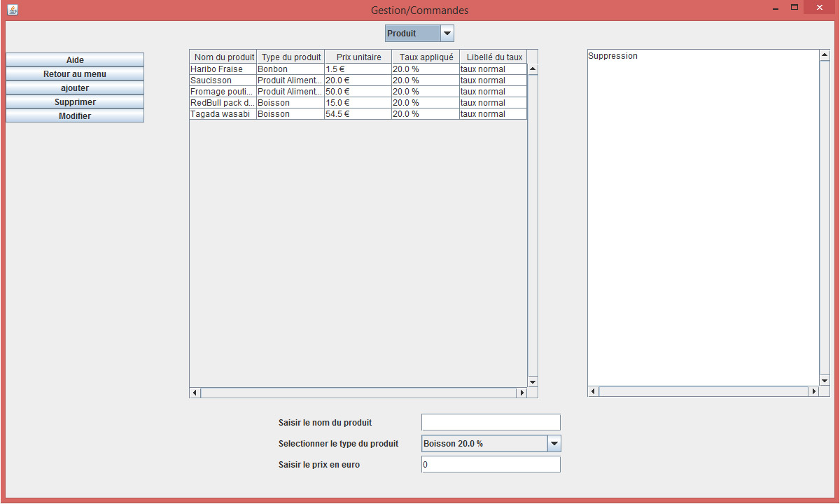Click table's vertical scrollbar down arrow
This screenshot has height=504, width=840.
(533, 381)
